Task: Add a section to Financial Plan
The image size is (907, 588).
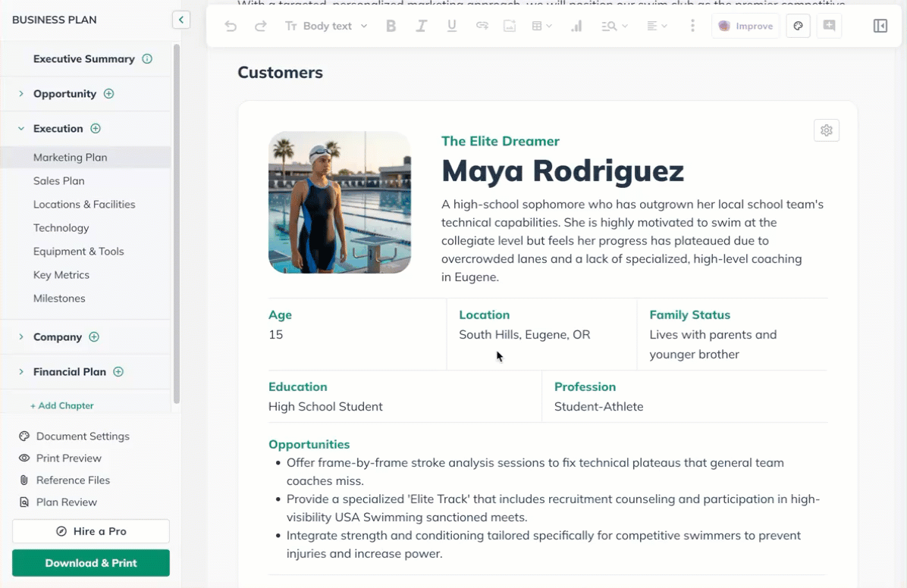Action: click(x=118, y=372)
